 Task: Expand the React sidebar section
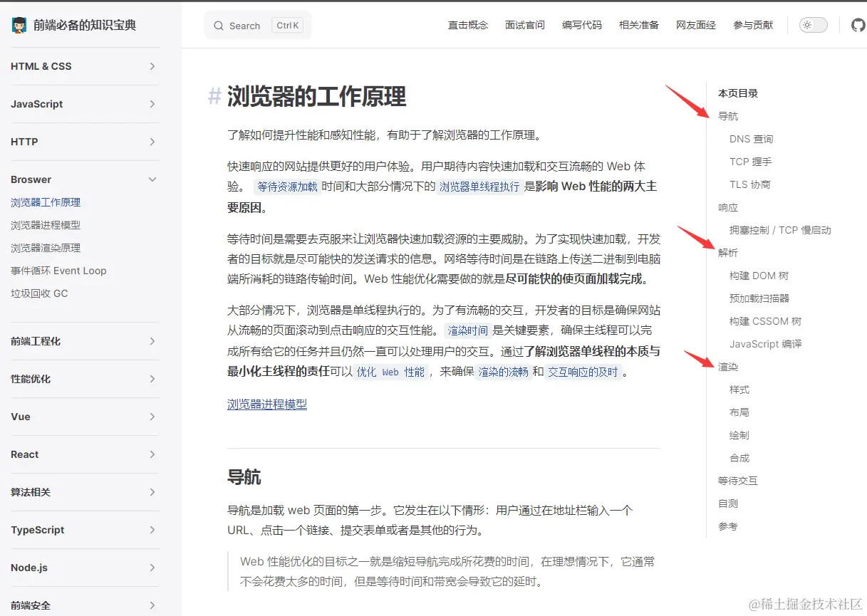(x=85, y=454)
